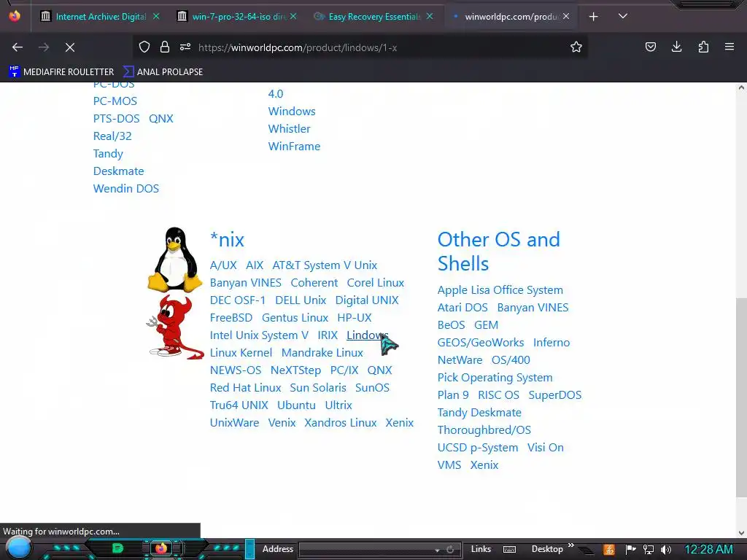
Task: Stop loading the current page
Action: point(70,47)
